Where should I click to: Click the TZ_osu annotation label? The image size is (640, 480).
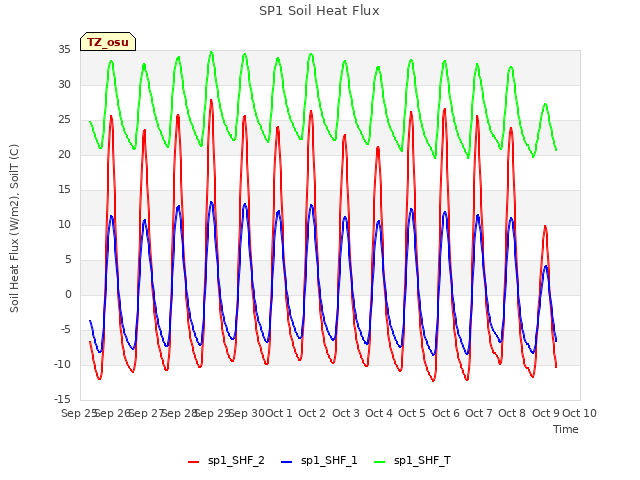108,42
